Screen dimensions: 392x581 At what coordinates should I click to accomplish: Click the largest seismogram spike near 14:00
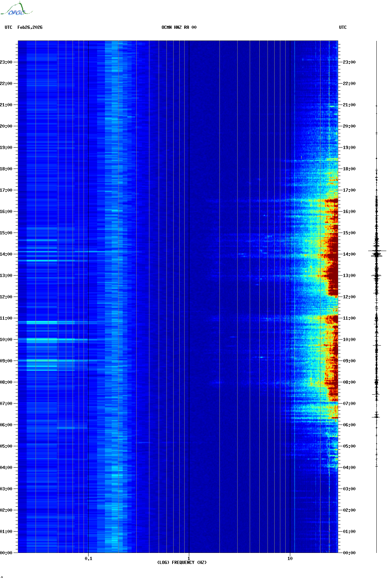[x=377, y=251]
